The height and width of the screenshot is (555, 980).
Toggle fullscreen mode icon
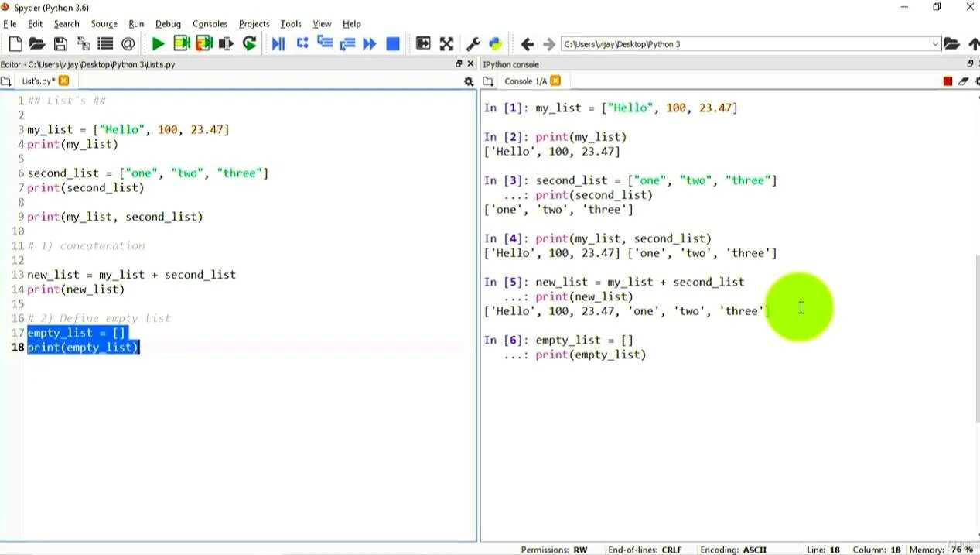coord(446,44)
